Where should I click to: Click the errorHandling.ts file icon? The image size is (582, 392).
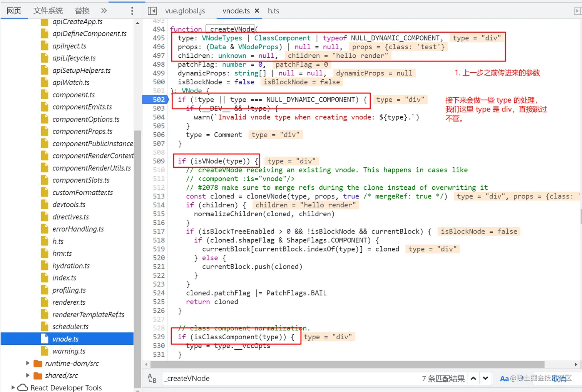45,229
